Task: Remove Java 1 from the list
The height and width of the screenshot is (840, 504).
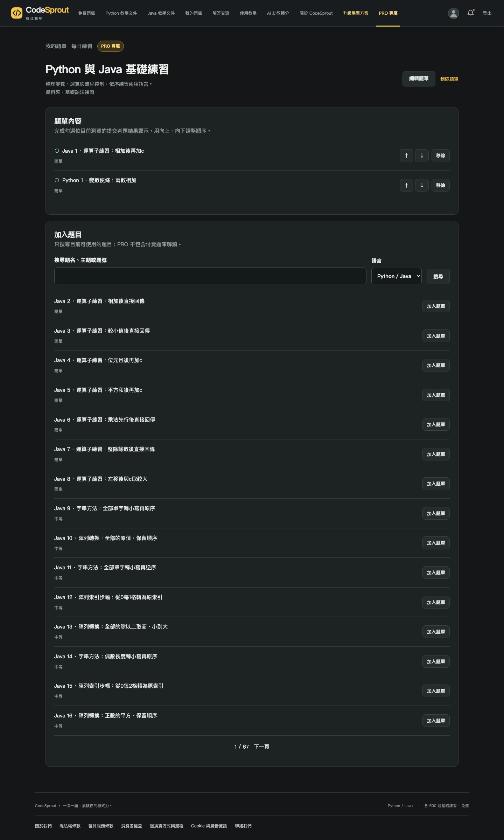Action: (x=441, y=156)
